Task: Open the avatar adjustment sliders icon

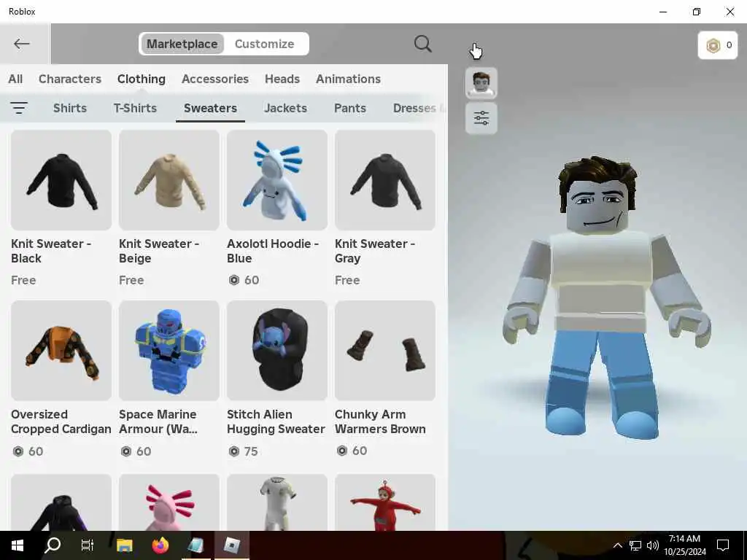Action: point(481,117)
